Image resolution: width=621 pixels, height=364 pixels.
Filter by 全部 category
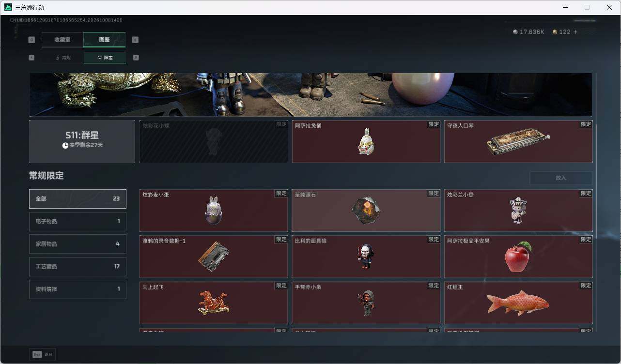pos(78,198)
